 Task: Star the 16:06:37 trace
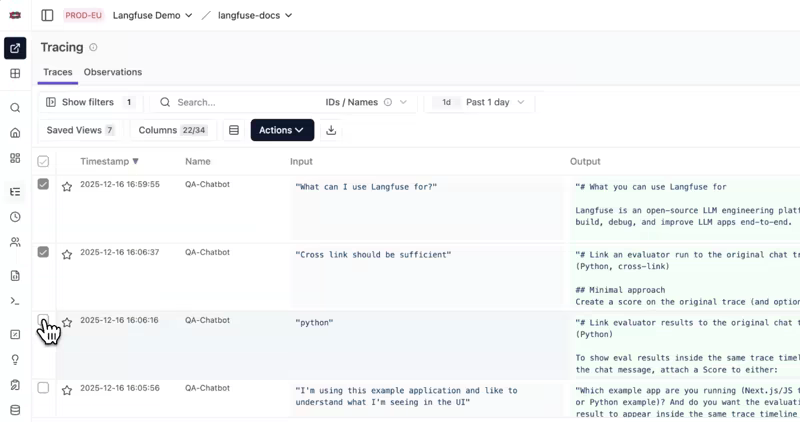click(x=67, y=255)
